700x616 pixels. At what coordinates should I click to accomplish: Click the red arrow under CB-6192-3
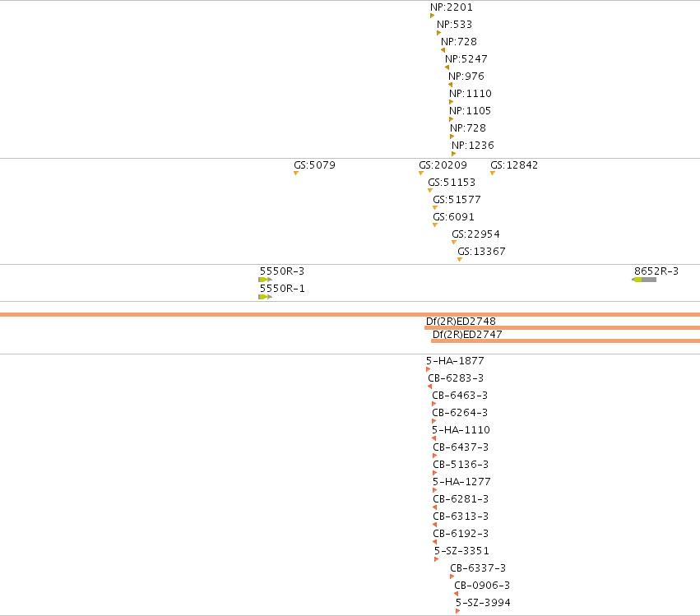pos(435,542)
